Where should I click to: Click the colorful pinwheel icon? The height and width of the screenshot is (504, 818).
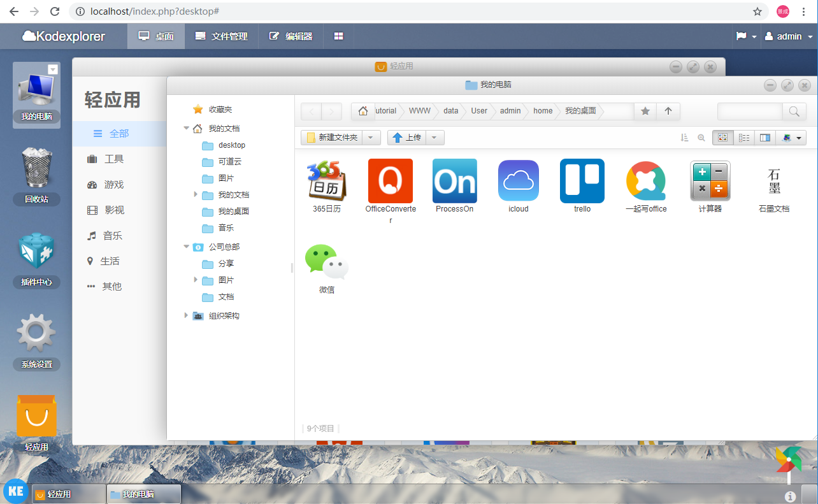(788, 460)
